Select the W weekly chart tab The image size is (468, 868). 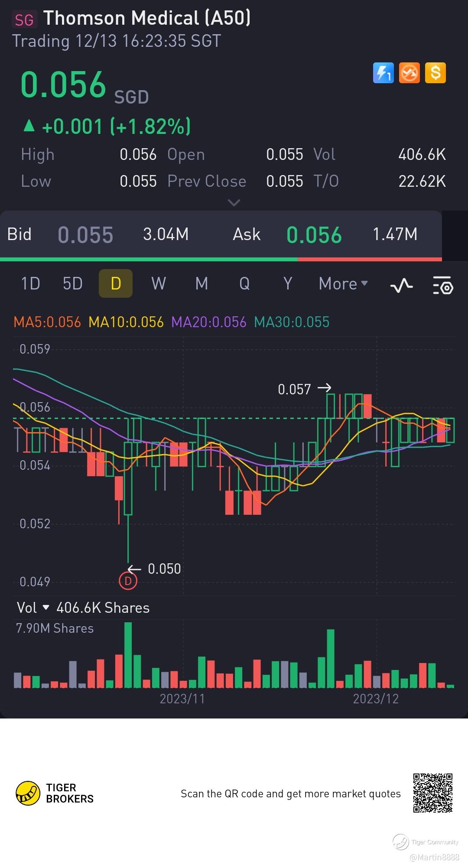pyautogui.click(x=159, y=284)
